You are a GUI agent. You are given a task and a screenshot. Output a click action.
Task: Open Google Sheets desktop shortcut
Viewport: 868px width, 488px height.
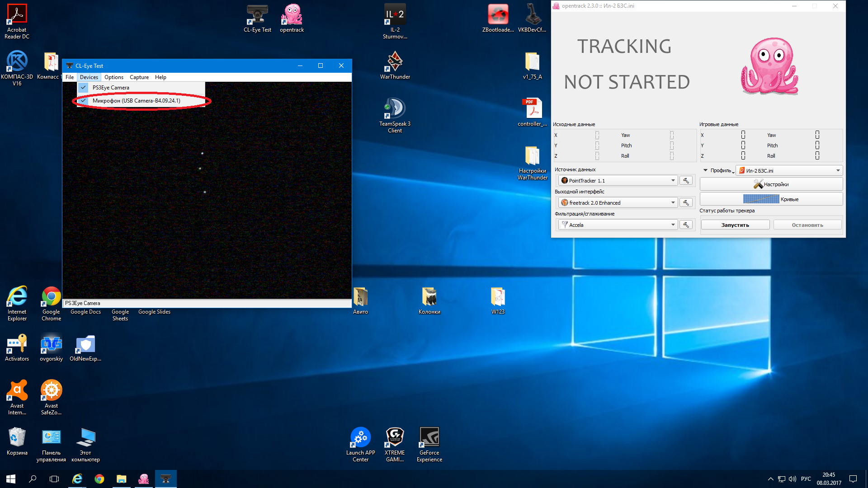click(120, 315)
